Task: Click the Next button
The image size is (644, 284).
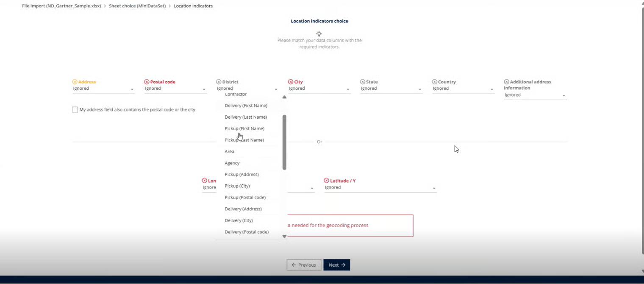Action: (x=337, y=265)
